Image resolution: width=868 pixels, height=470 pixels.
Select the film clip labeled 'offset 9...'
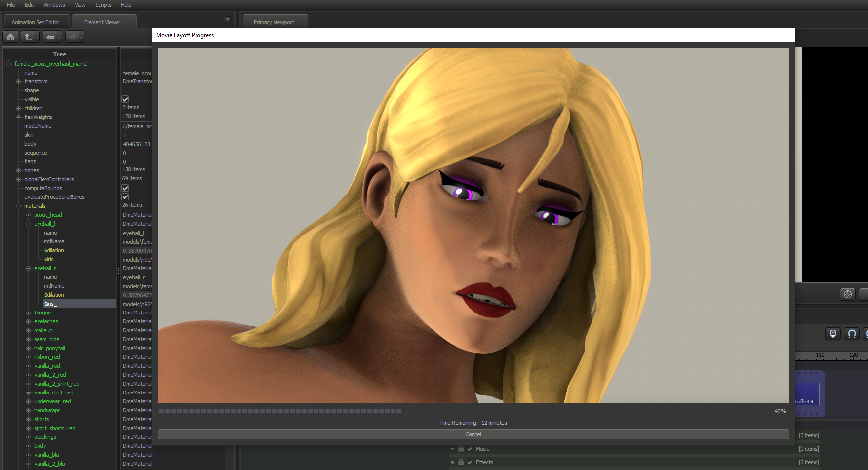point(808,393)
